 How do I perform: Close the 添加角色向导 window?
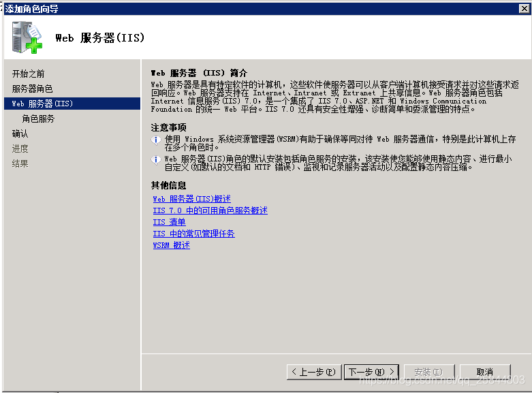[525, 8]
